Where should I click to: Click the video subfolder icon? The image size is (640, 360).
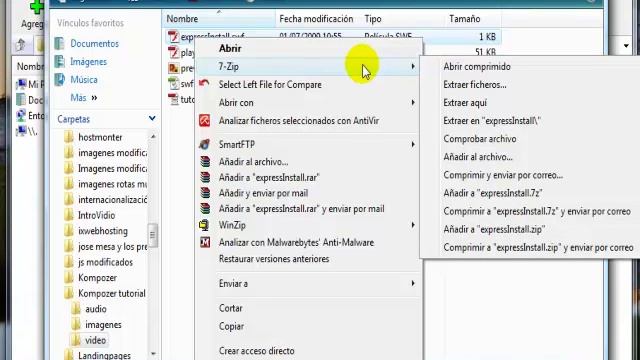(x=76, y=340)
